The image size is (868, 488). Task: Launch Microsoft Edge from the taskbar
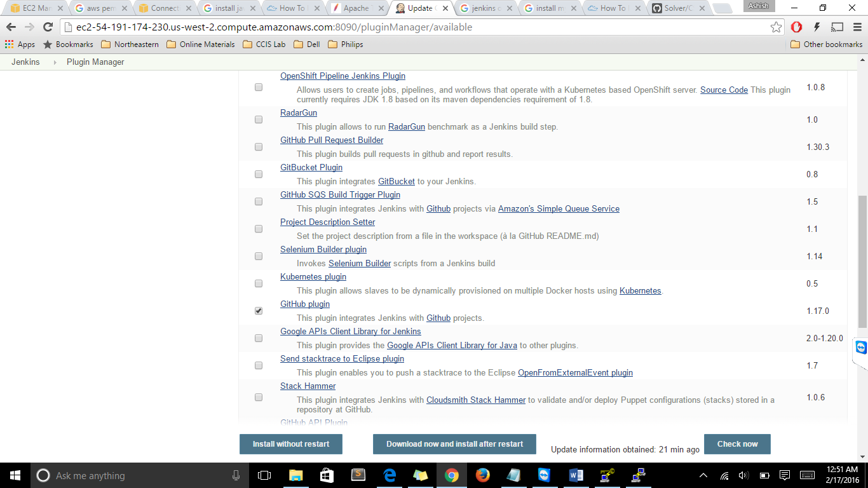390,475
